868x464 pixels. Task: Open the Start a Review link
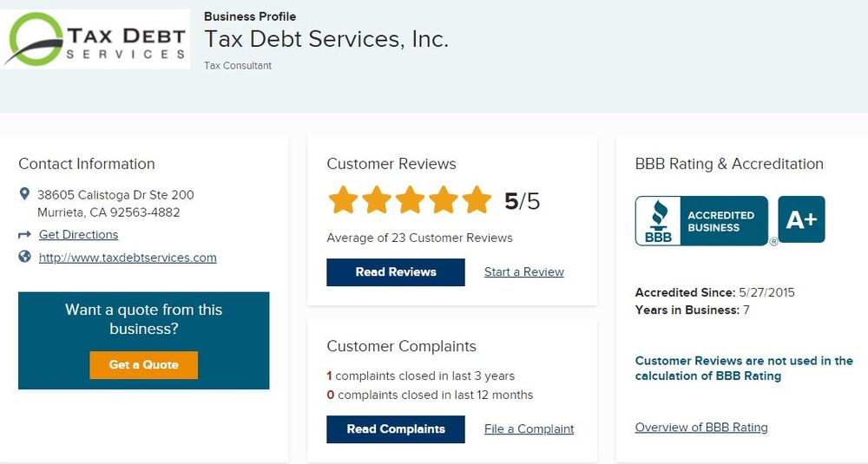tap(523, 271)
